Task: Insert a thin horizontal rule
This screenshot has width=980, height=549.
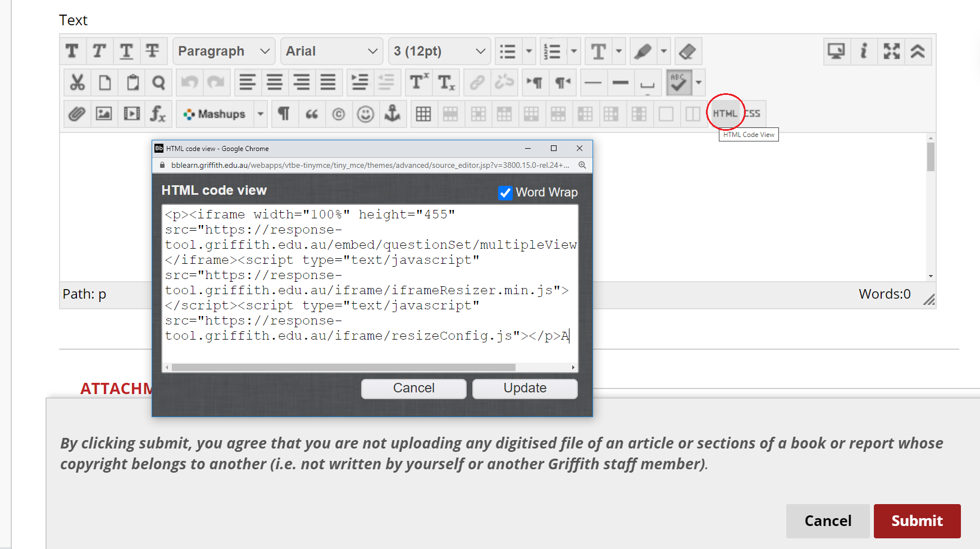Action: pyautogui.click(x=593, y=83)
